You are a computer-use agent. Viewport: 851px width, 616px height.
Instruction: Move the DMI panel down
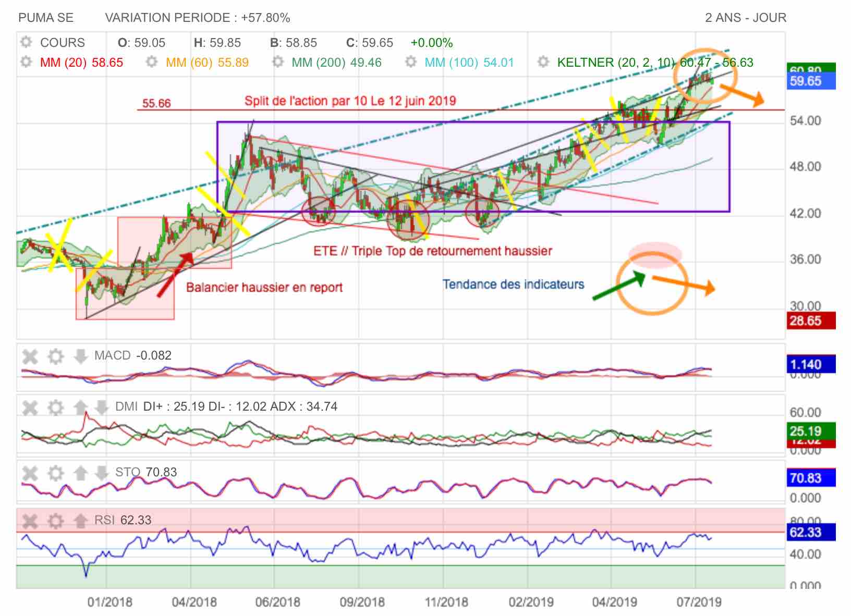(102, 407)
